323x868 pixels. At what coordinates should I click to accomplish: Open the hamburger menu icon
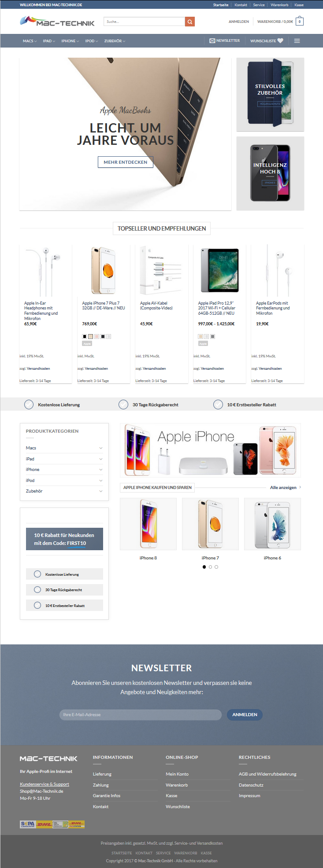(x=297, y=41)
